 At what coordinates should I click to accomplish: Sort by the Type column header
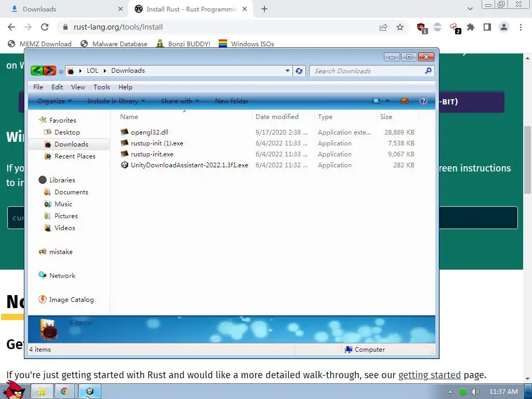325,117
